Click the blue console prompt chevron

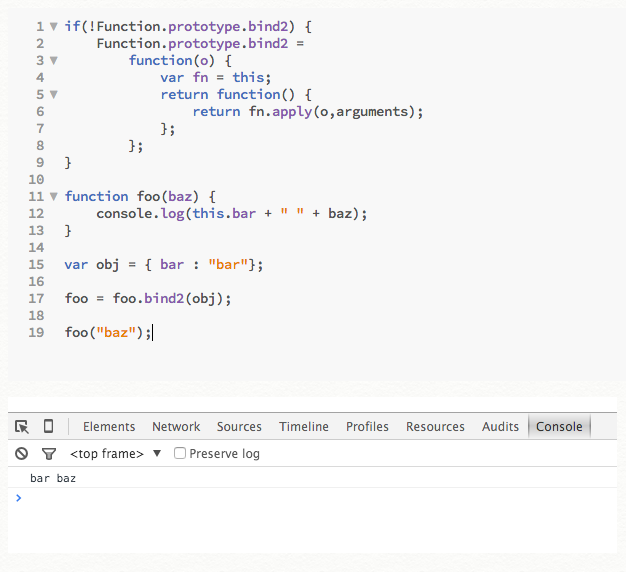point(18,498)
